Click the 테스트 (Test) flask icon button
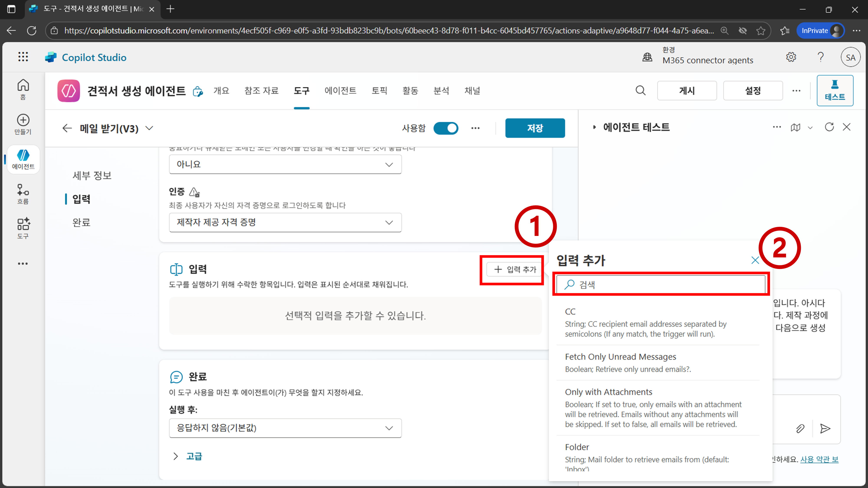This screenshot has width=868, height=488. [835, 90]
